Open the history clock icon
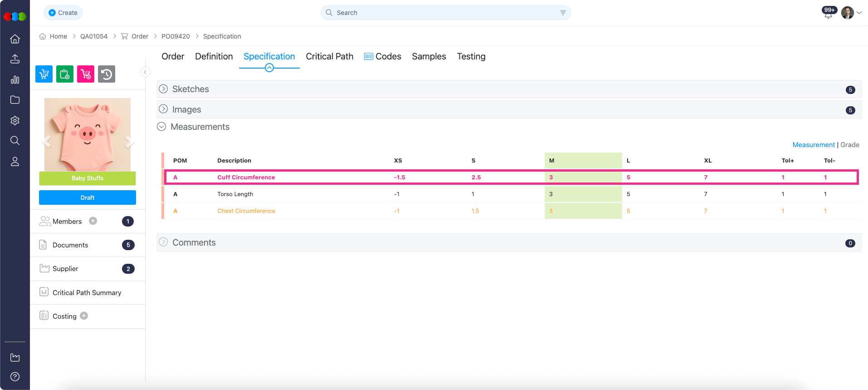Image resolution: width=868 pixels, height=390 pixels. click(x=107, y=74)
